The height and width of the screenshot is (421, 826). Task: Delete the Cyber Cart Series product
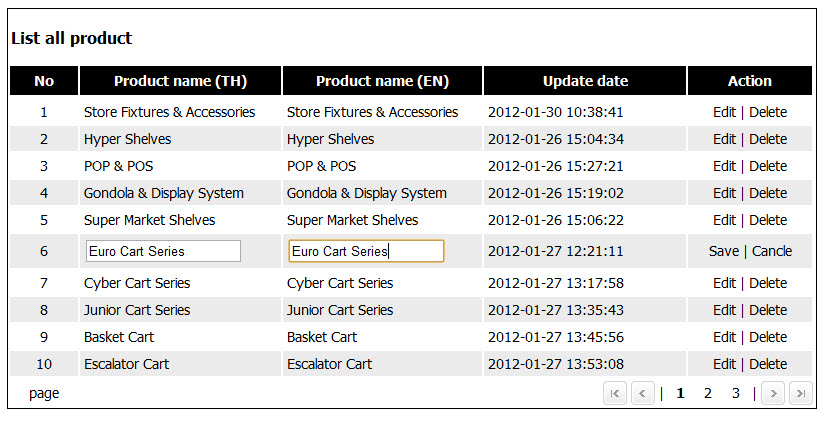pos(768,283)
